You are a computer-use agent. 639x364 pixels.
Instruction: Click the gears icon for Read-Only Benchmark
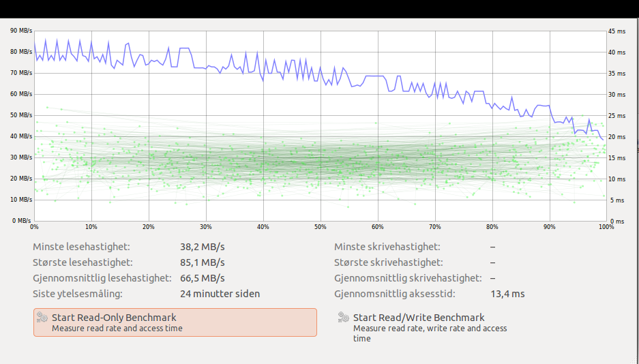coord(42,317)
